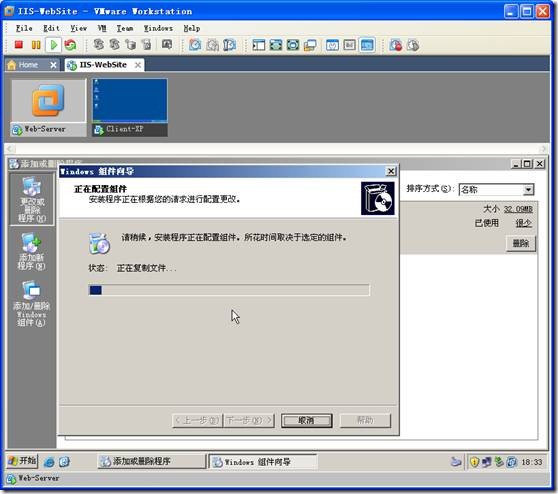This screenshot has height=494, width=558.
Task: Open the VM menu
Action: 102,28
